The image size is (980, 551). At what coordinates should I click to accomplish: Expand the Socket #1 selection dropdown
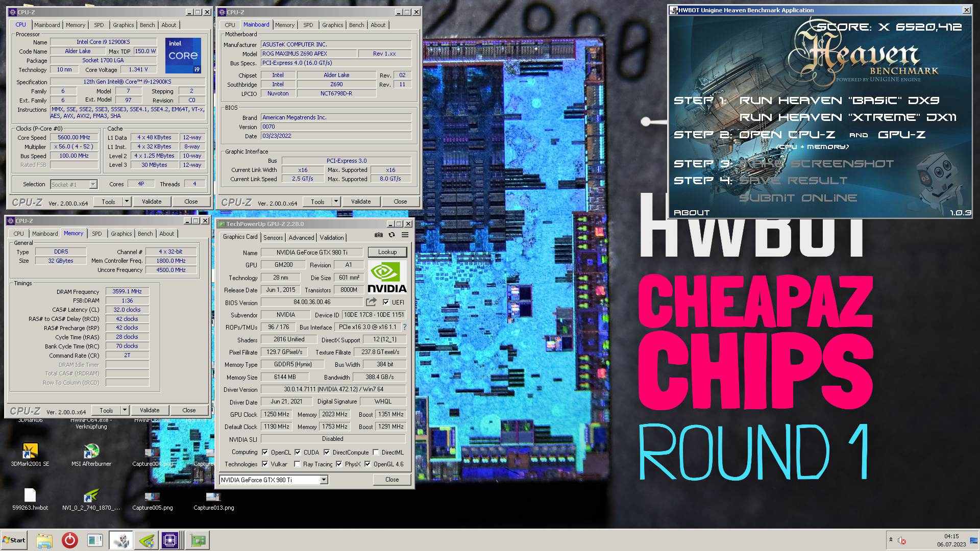(93, 185)
